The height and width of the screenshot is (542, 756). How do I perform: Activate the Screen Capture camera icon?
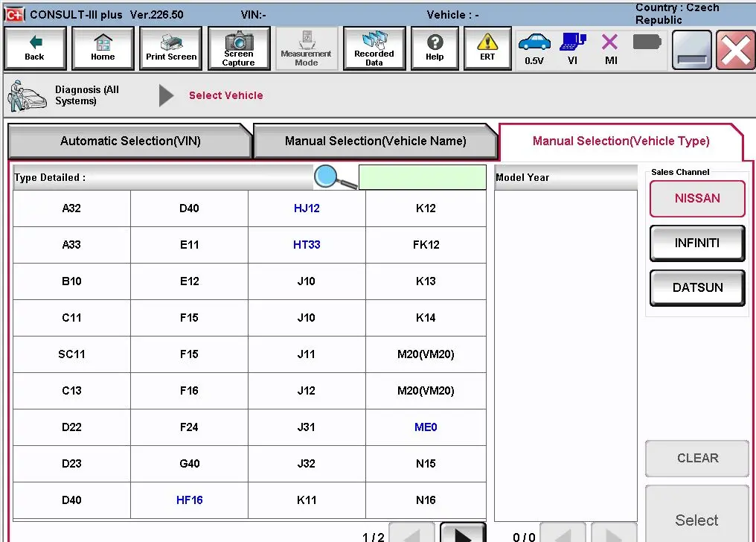(238, 48)
